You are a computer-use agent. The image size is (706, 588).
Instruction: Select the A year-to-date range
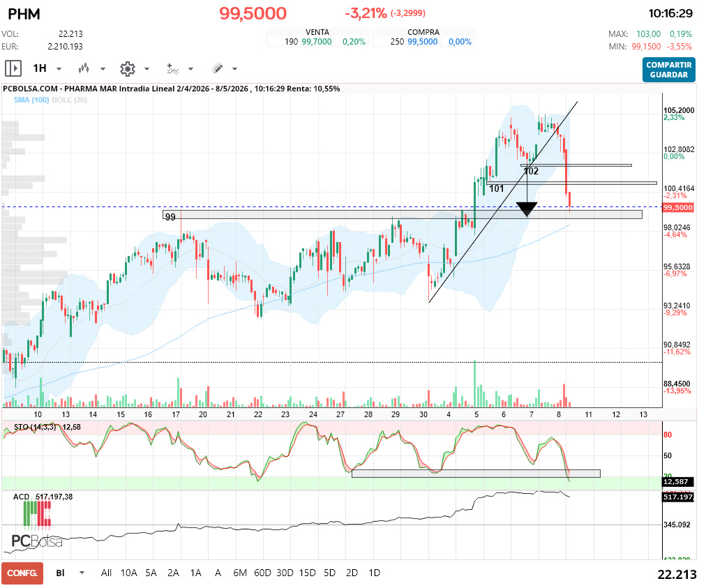pyautogui.click(x=218, y=573)
